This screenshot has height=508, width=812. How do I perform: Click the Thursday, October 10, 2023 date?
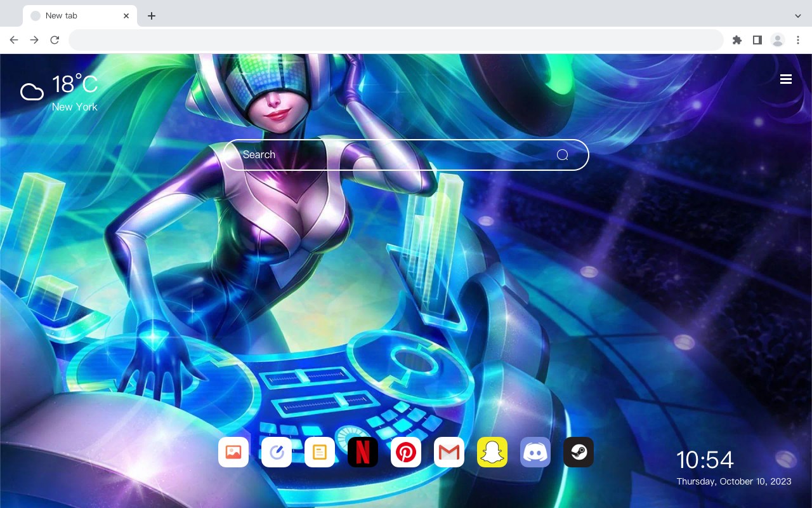[x=734, y=481]
